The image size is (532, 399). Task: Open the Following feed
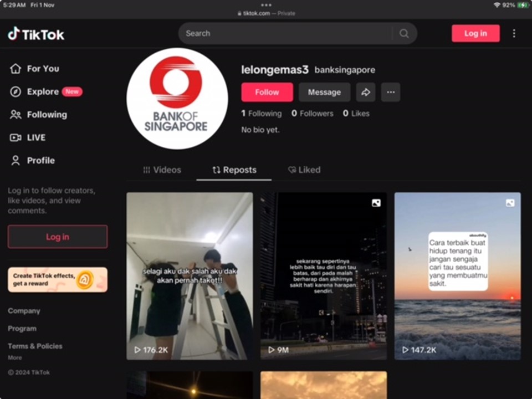point(38,115)
